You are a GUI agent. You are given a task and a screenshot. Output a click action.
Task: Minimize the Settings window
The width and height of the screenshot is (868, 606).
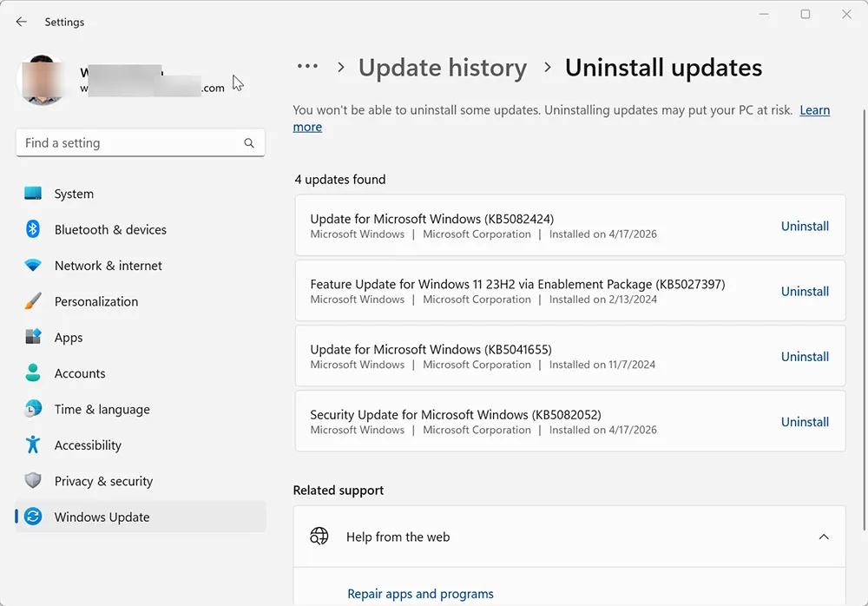(x=764, y=14)
